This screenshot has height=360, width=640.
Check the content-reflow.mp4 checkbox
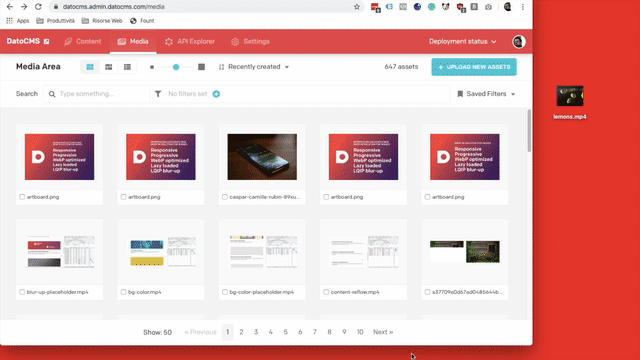point(326,292)
